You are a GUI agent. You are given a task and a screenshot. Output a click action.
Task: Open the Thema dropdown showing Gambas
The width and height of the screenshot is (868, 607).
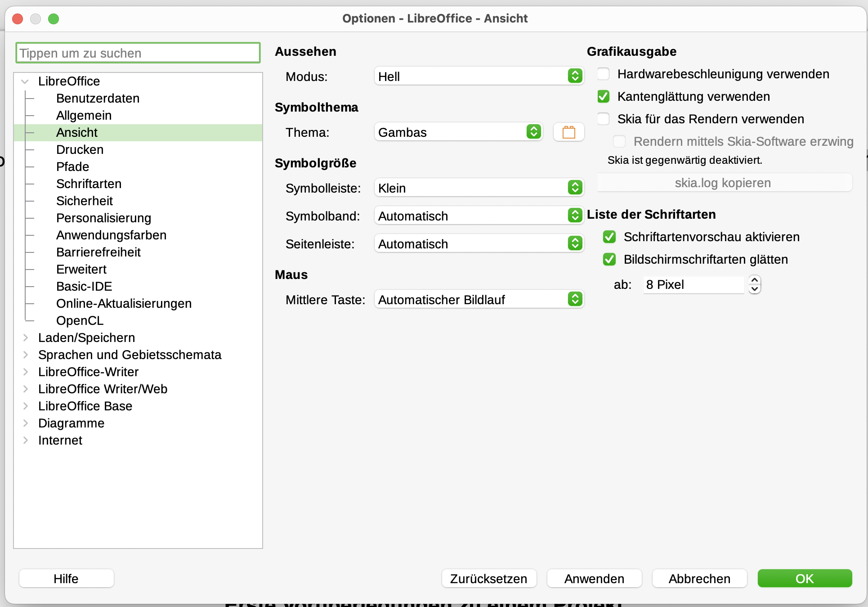coord(458,132)
